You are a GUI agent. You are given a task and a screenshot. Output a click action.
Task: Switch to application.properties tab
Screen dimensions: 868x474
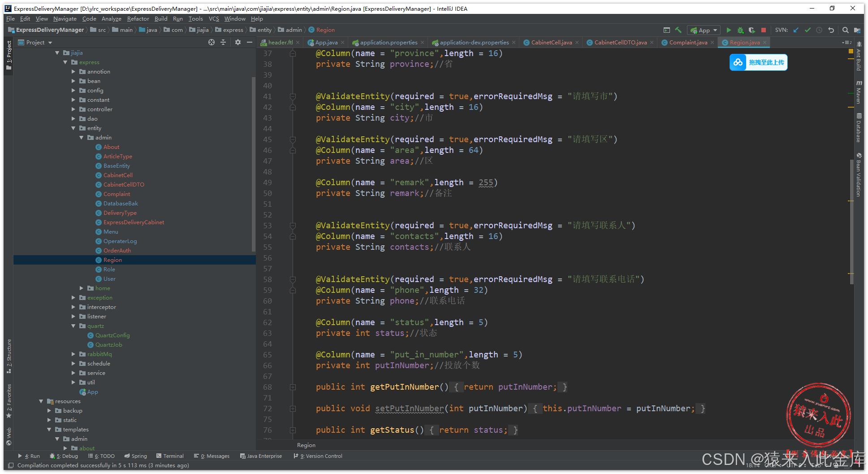click(x=389, y=43)
